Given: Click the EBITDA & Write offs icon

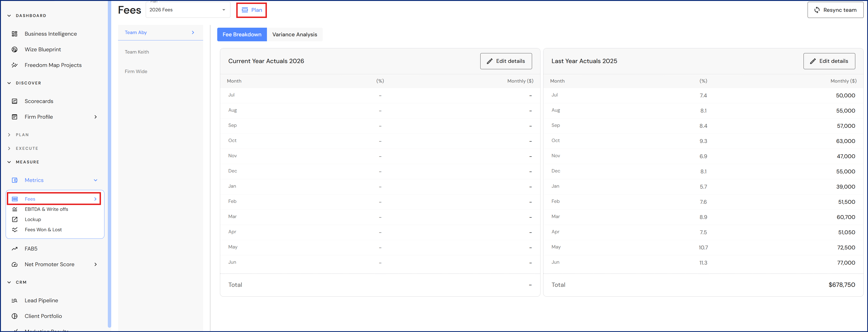Looking at the screenshot, I should (15, 209).
